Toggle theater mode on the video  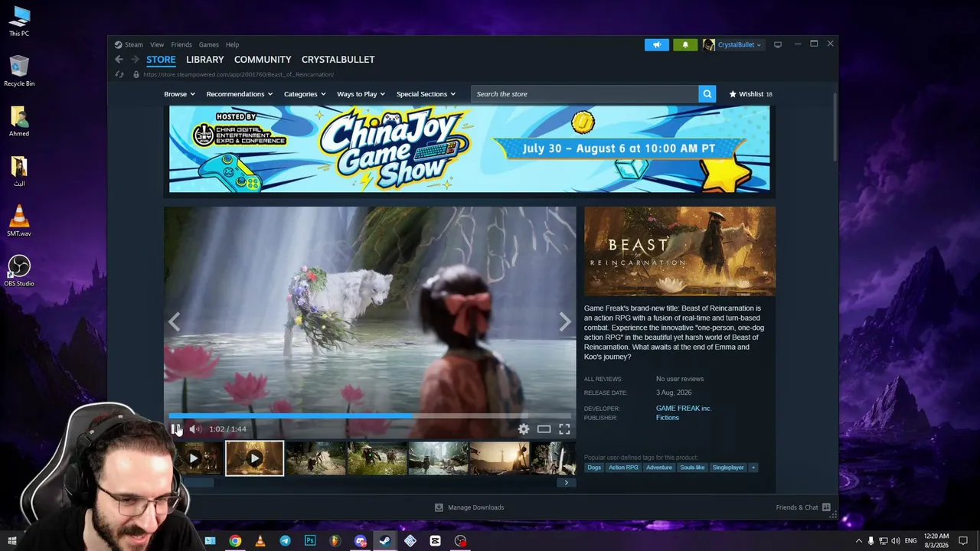(544, 429)
